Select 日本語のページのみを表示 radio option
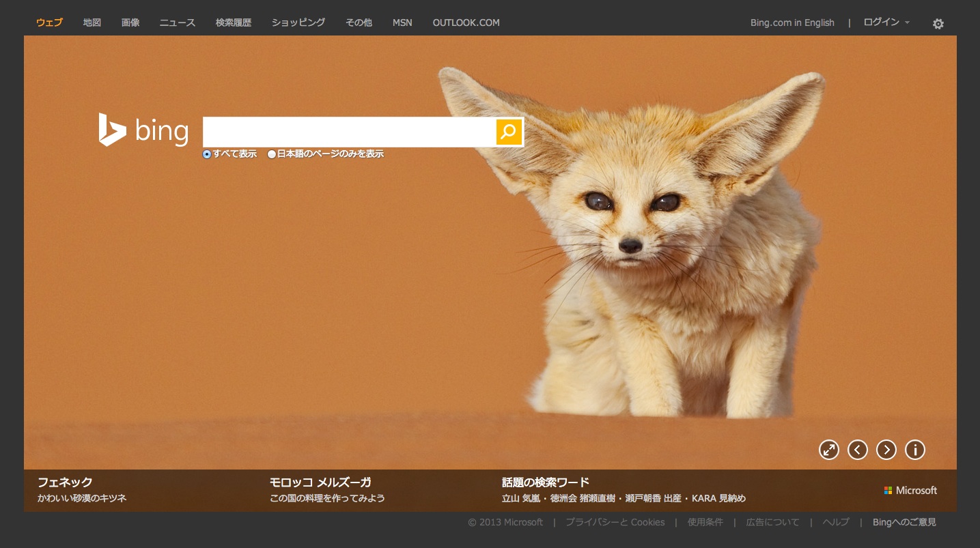 pos(272,154)
